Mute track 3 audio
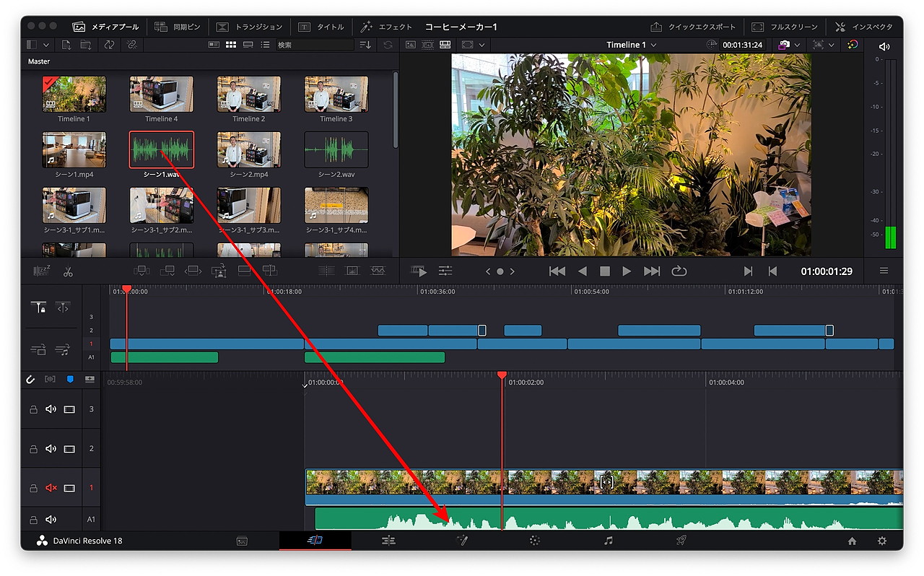This screenshot has width=924, height=576. pyautogui.click(x=51, y=409)
